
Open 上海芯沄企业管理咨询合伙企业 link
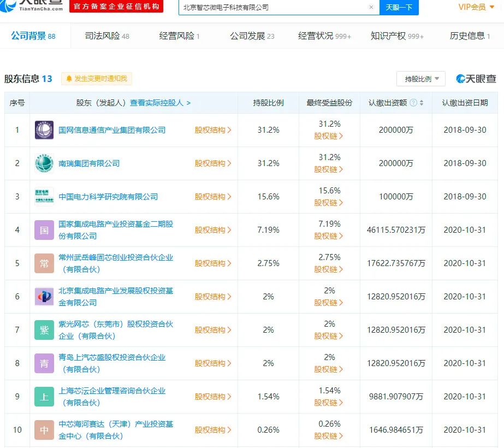[112, 397]
